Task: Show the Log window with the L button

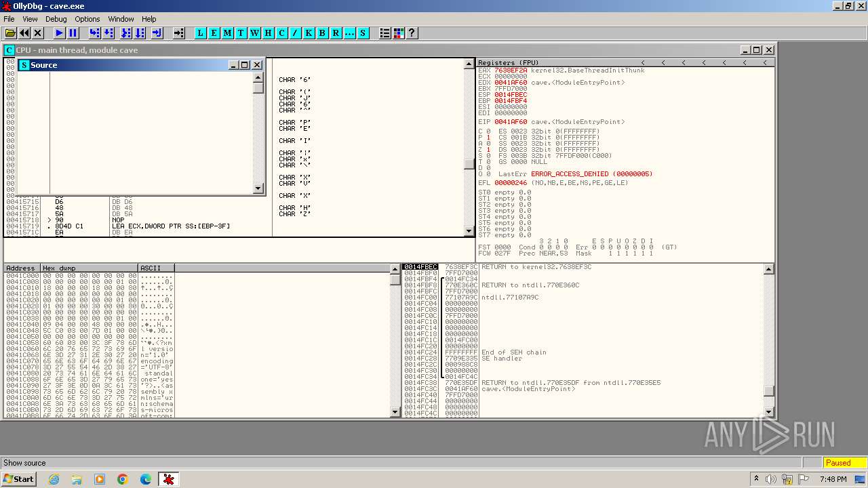Action: pyautogui.click(x=201, y=33)
